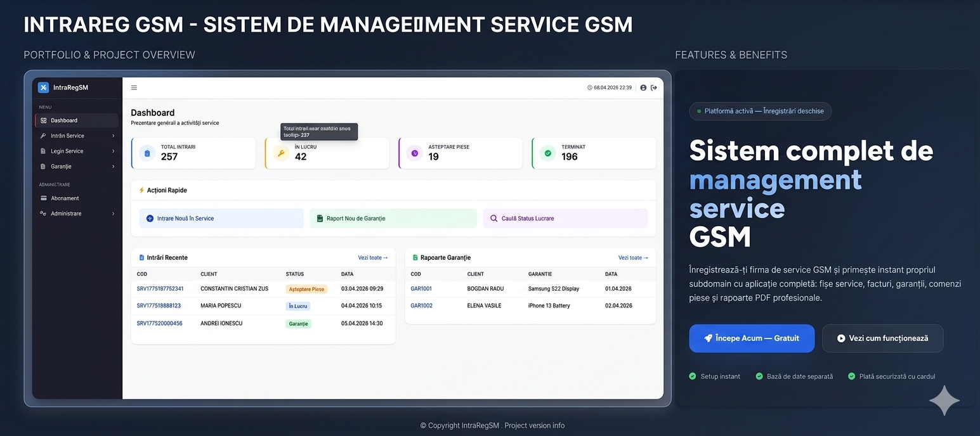
Task: Click the hamburger menu icon
Action: [134, 88]
